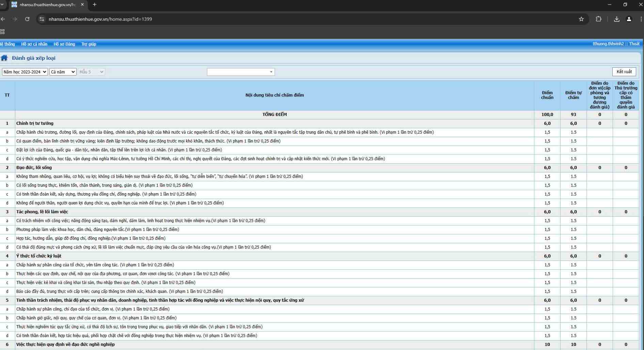The image size is (644, 350).
Task: Click the total standard score 100,0
Action: 547,114
